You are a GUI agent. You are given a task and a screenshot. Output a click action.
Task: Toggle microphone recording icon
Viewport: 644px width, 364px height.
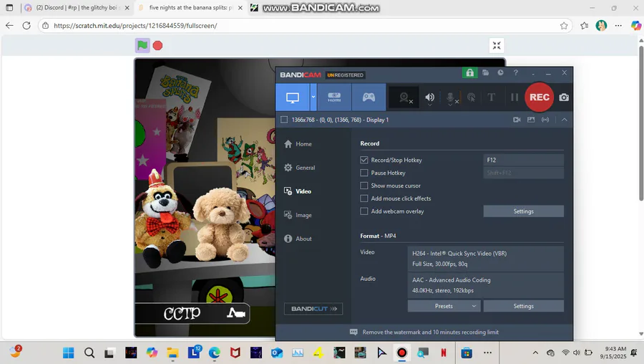(x=451, y=97)
